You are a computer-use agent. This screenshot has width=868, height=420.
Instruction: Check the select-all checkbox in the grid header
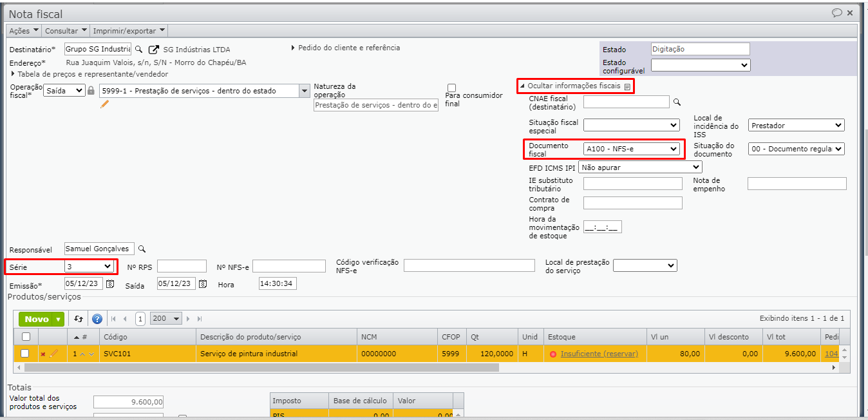26,336
